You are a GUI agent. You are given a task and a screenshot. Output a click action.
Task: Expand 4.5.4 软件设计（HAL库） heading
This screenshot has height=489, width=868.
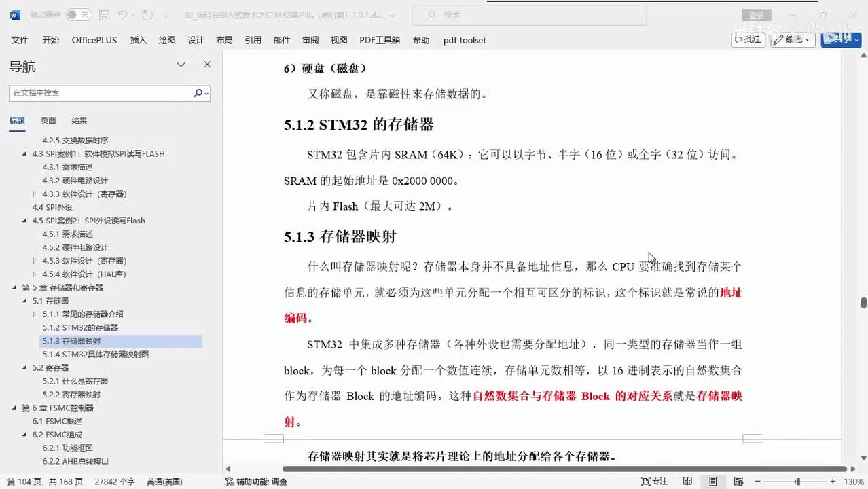[35, 274]
